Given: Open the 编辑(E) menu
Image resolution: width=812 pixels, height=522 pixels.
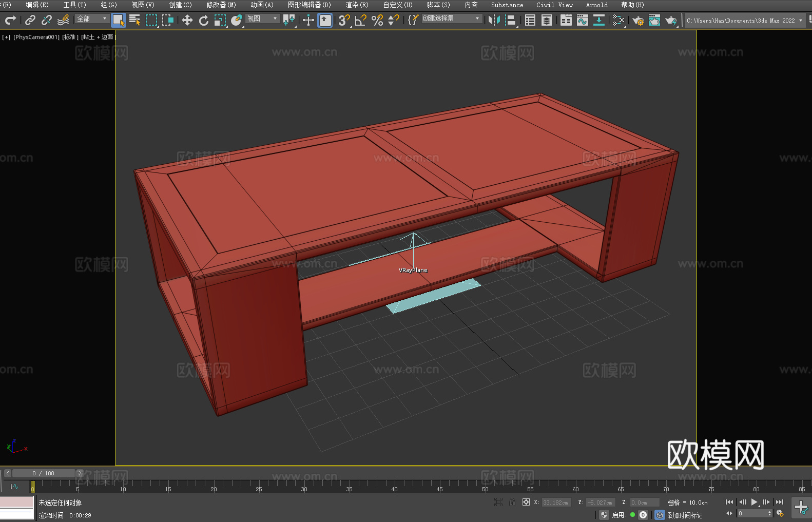Looking at the screenshot, I should point(37,5).
